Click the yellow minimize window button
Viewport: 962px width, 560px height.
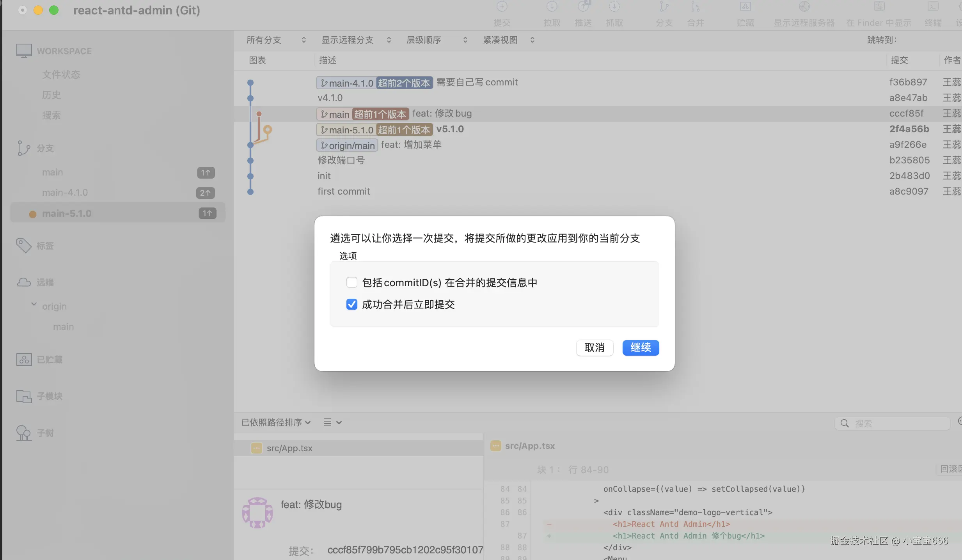(38, 10)
